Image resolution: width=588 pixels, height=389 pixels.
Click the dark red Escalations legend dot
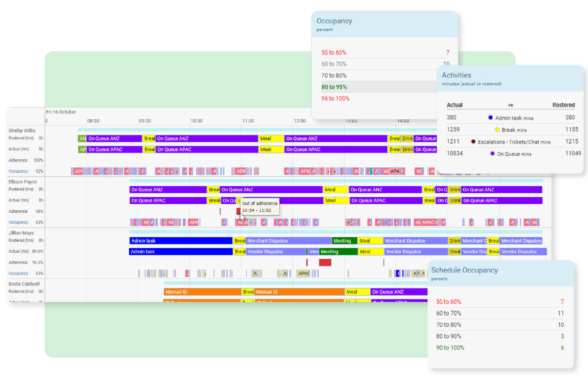473,142
